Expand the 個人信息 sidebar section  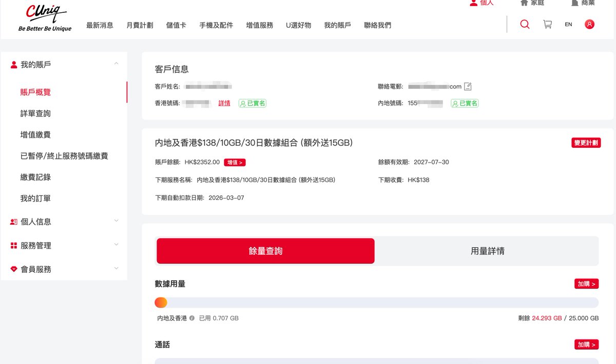click(116, 221)
